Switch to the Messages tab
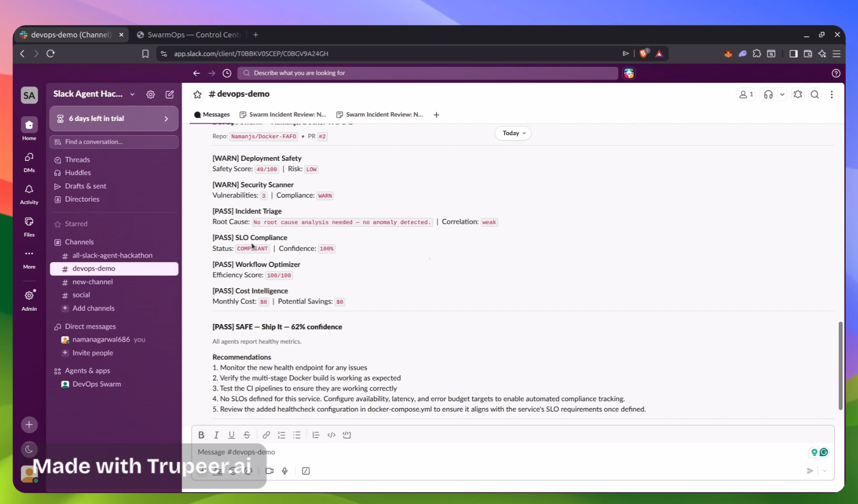 212,115
